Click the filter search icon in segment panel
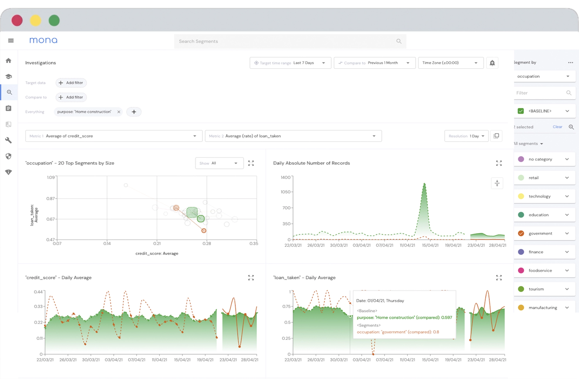The image size is (579, 392). click(x=569, y=93)
